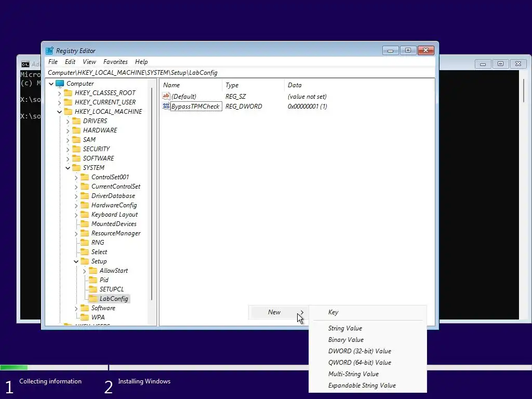This screenshot has width=532, height=399.
Task: Choose String Value from submenu
Action: (367, 328)
